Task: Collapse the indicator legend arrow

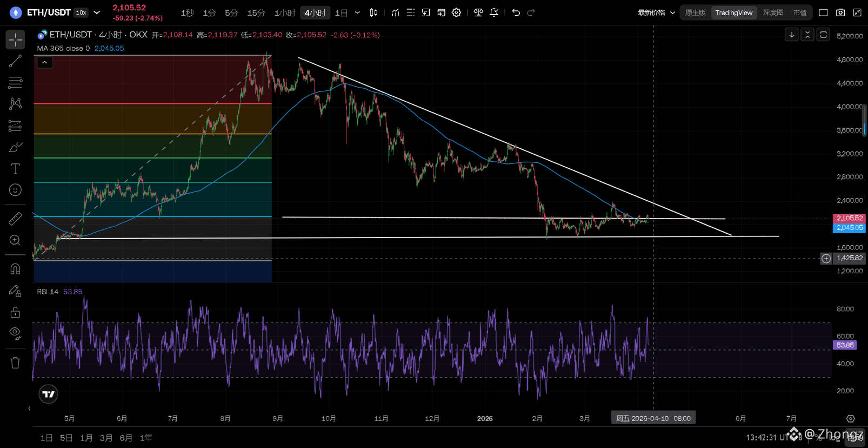Action: tap(45, 63)
